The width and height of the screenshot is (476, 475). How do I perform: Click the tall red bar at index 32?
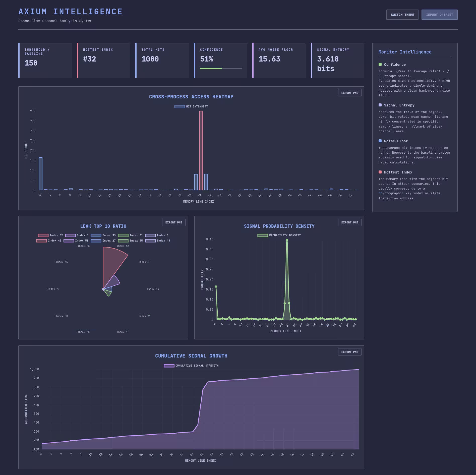pyautogui.click(x=201, y=151)
